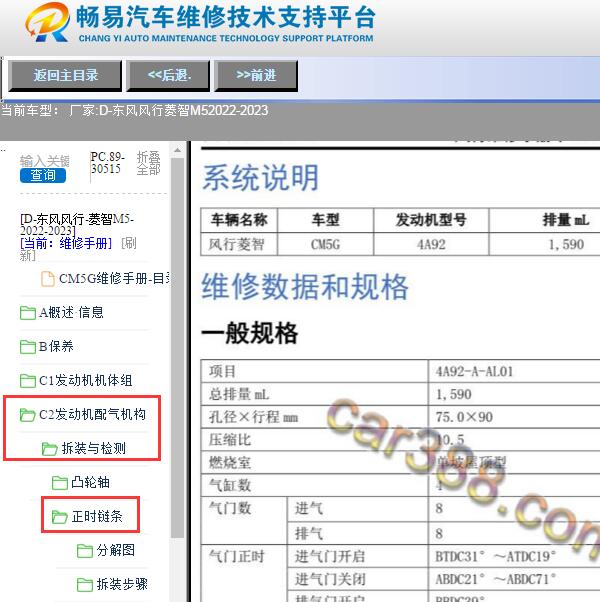600x602 pixels.
Task: Click the ABDC21°～ABDC71° value
Action: click(x=495, y=579)
